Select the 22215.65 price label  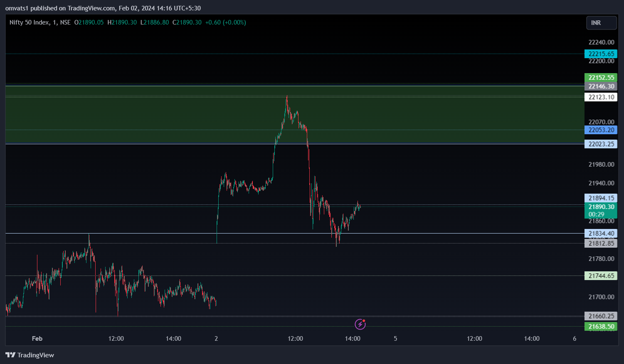tap(601, 54)
